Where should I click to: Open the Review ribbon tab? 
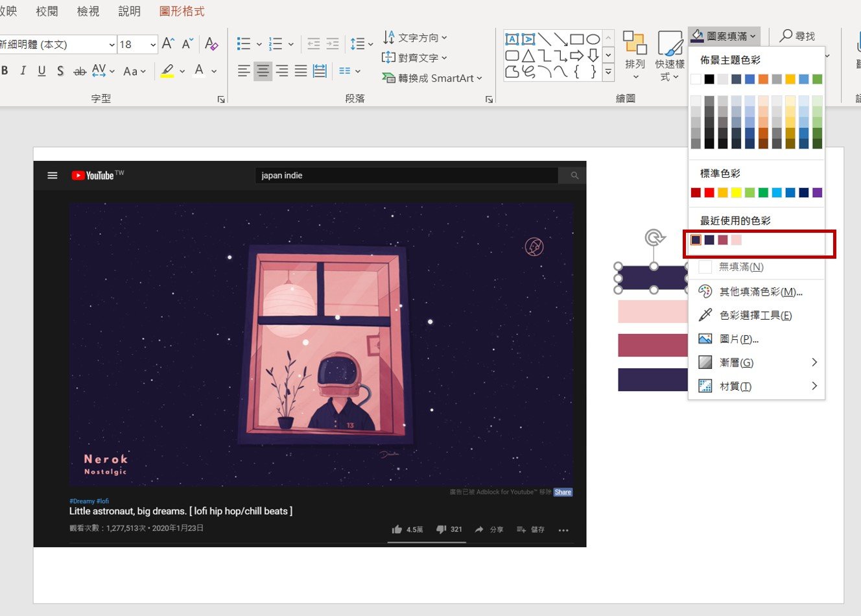(47, 11)
